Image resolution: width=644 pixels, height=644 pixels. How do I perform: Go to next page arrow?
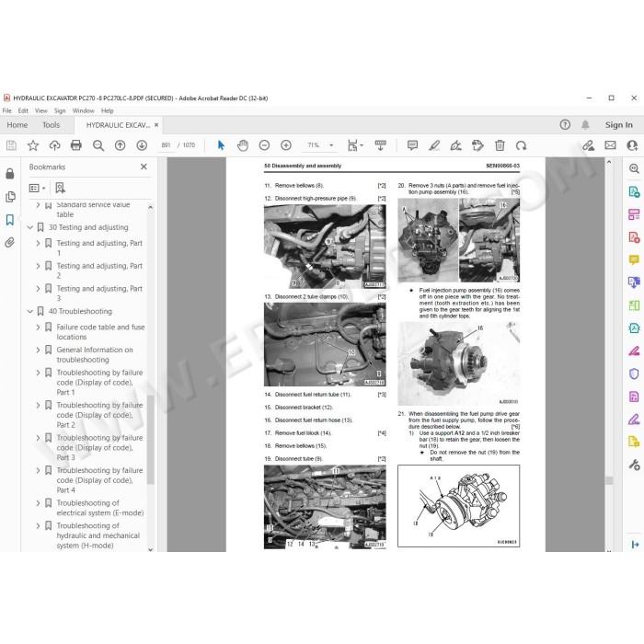click(x=142, y=145)
